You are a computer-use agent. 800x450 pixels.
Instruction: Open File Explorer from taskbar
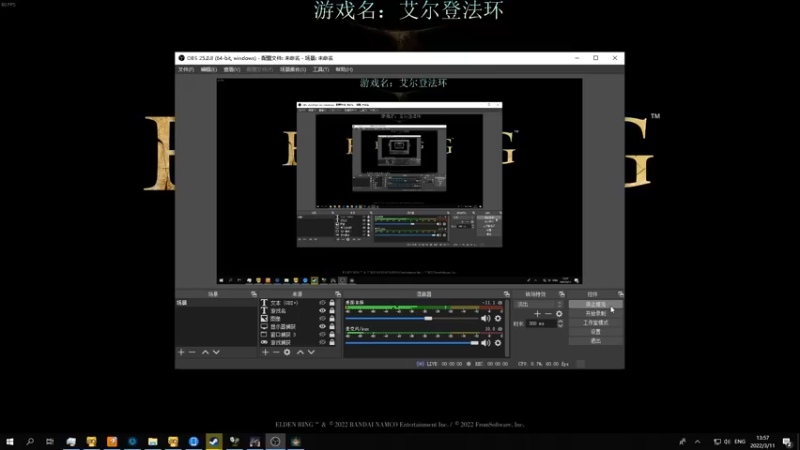(x=153, y=441)
